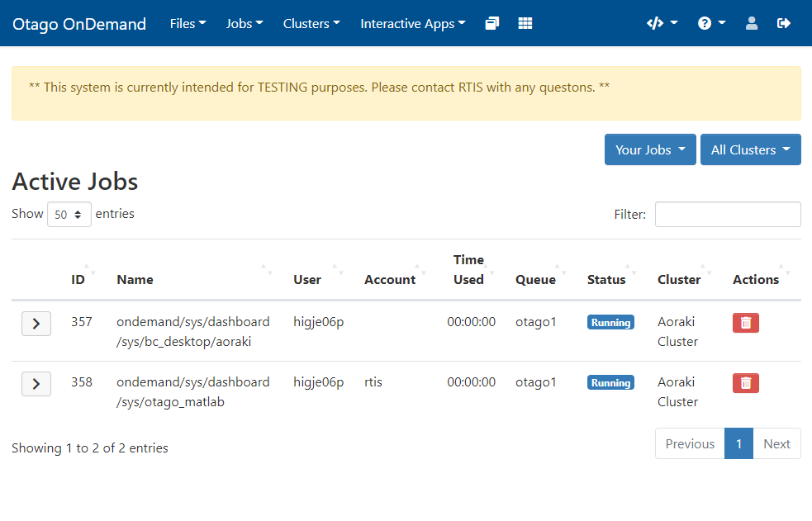The width and height of the screenshot is (812, 521).
Task: Click into the Filter text field
Action: coord(727,215)
